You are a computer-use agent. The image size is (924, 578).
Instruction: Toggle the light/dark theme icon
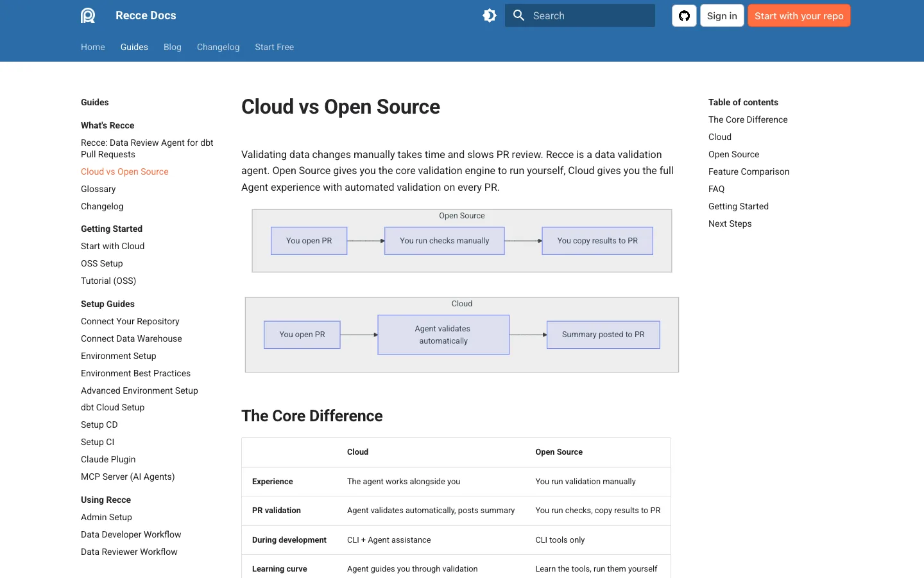(490, 15)
